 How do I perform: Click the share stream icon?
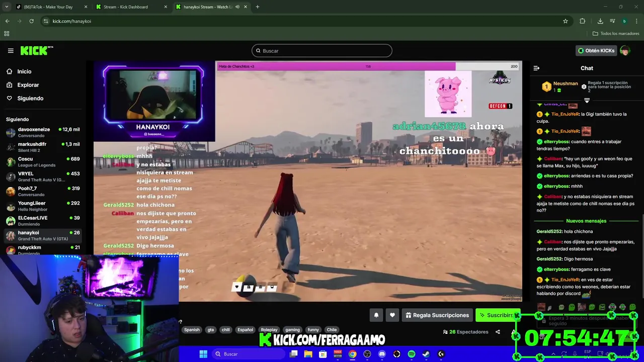tap(498, 332)
